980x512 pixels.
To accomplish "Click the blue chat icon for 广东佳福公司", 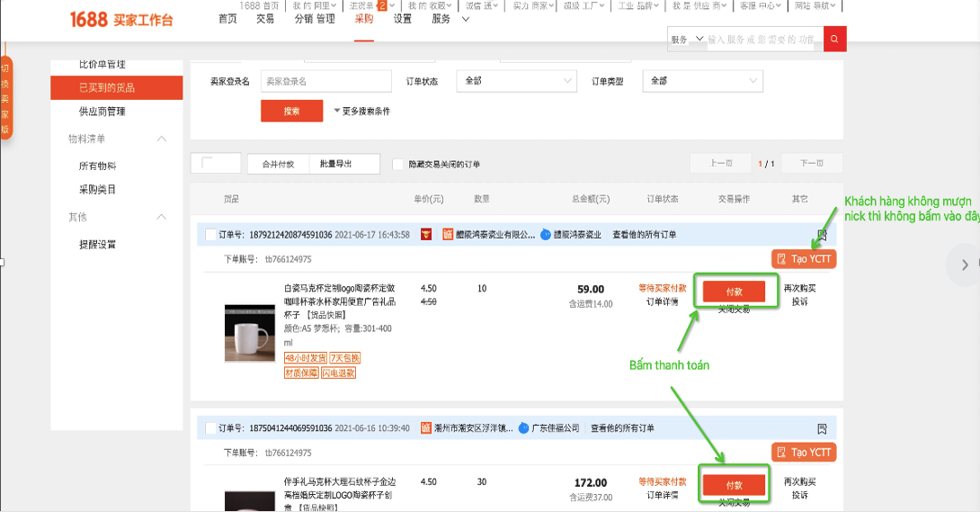I will (x=523, y=428).
